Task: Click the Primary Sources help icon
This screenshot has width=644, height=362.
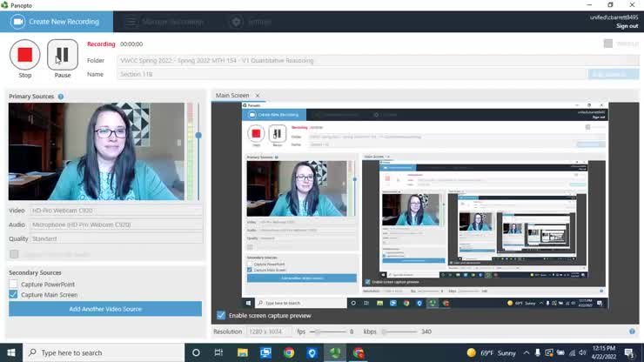Action: point(61,97)
